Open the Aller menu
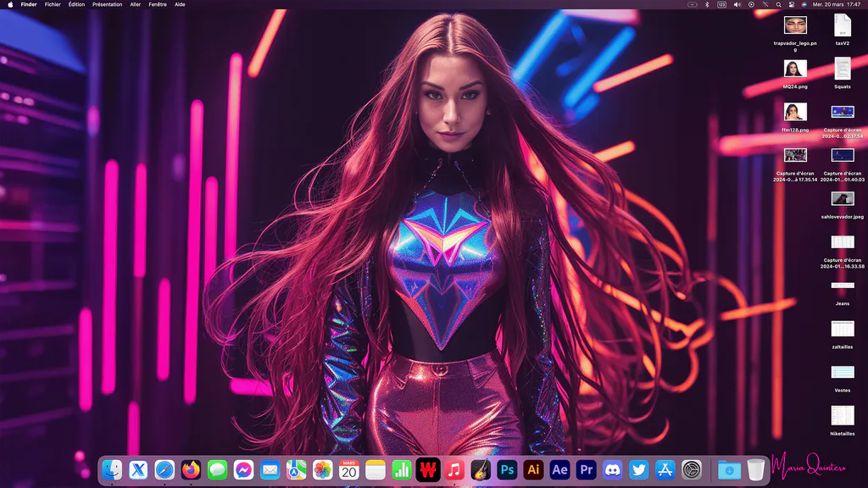 (135, 4)
